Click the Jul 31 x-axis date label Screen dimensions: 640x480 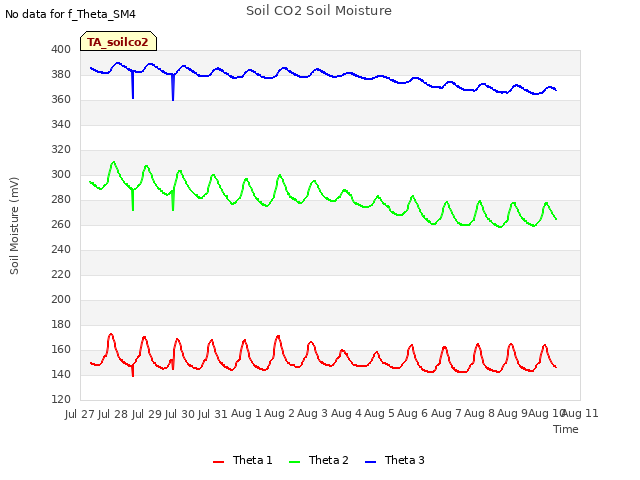213,414
